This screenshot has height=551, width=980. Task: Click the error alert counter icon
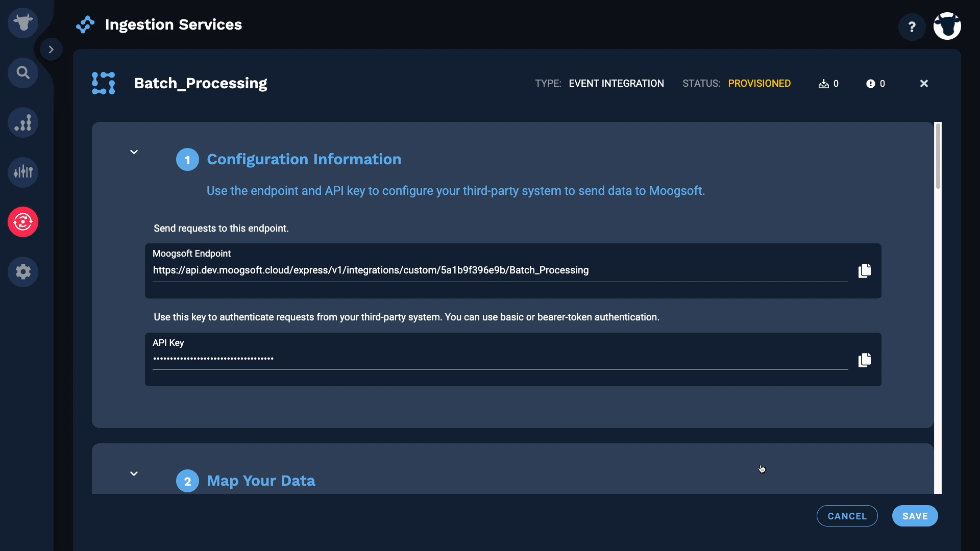click(871, 84)
